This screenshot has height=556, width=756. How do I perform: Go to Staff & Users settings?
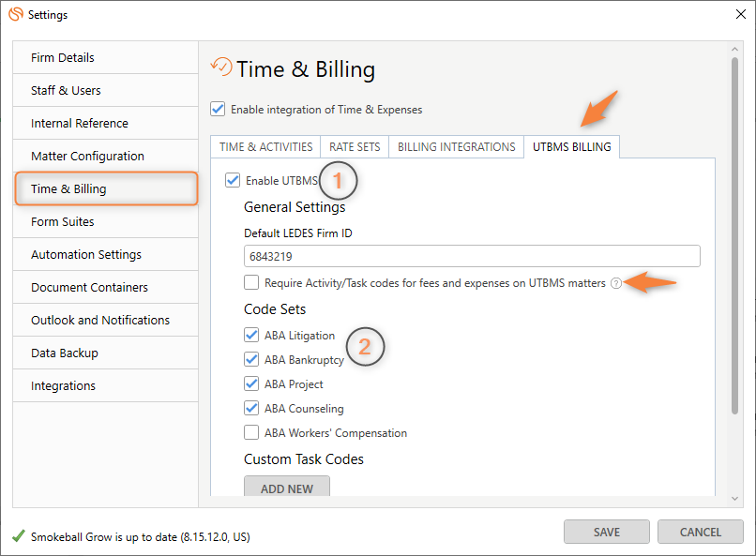[x=106, y=90]
